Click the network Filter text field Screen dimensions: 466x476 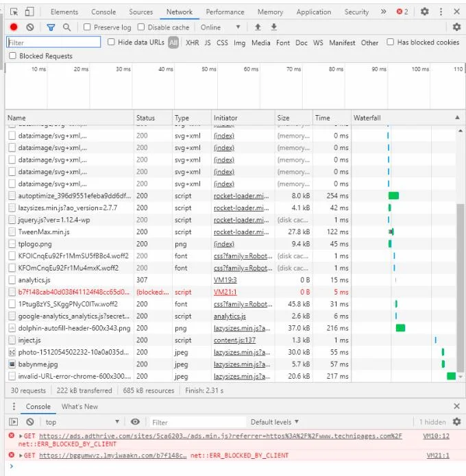53,42
